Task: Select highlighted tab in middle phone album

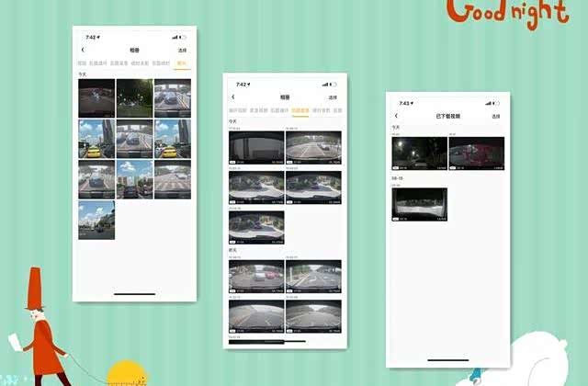Action: pyautogui.click(x=300, y=110)
